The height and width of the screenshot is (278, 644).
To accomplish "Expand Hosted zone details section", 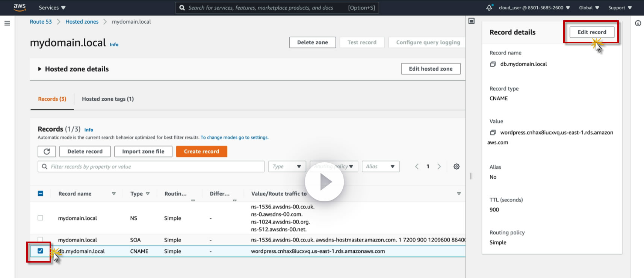I will click(x=73, y=69).
